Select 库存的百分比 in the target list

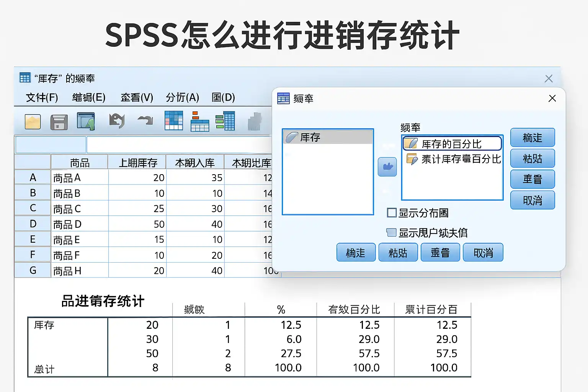pos(452,144)
